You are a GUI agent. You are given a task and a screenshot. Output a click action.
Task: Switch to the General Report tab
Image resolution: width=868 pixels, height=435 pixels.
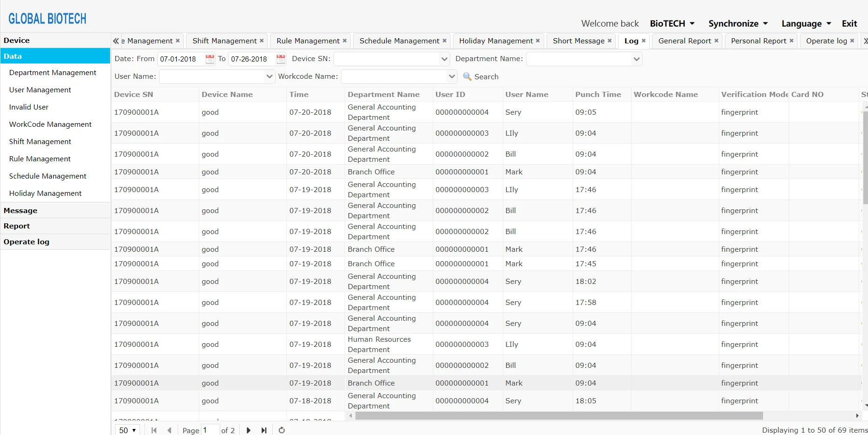point(684,41)
